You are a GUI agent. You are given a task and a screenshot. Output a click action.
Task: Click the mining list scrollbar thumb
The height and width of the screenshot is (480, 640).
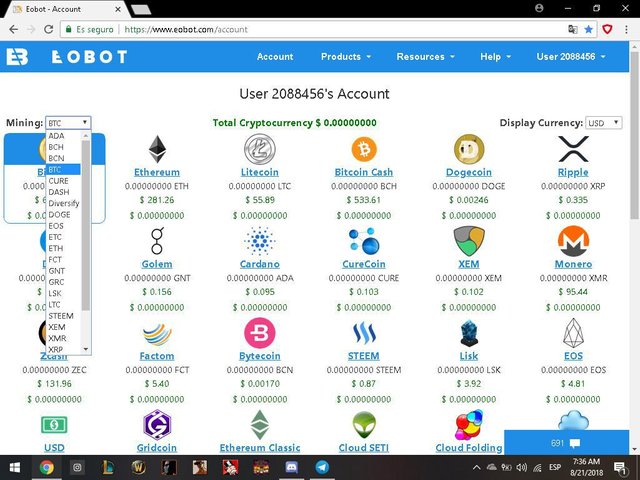(x=86, y=225)
